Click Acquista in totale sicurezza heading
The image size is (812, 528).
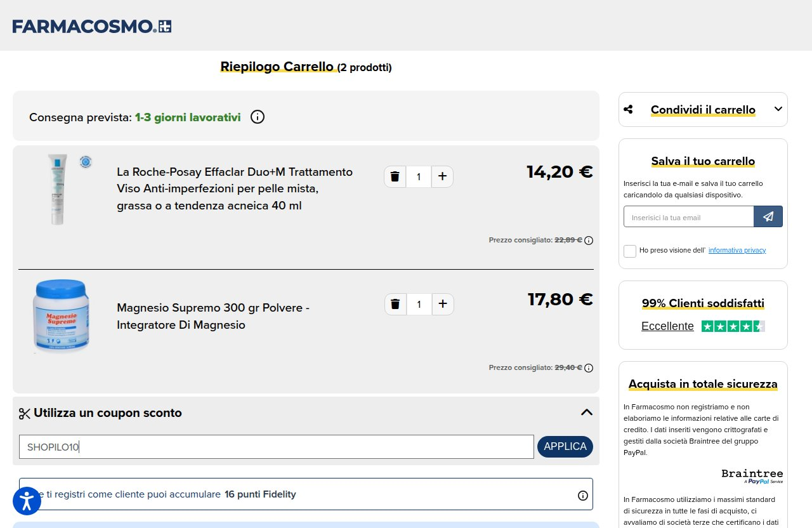click(x=703, y=384)
